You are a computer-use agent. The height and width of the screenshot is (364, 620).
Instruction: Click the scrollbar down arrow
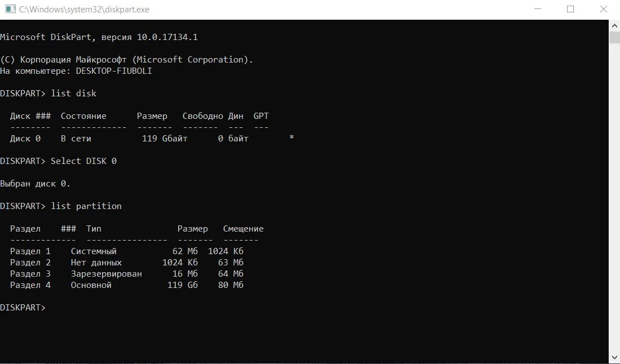pyautogui.click(x=614, y=357)
